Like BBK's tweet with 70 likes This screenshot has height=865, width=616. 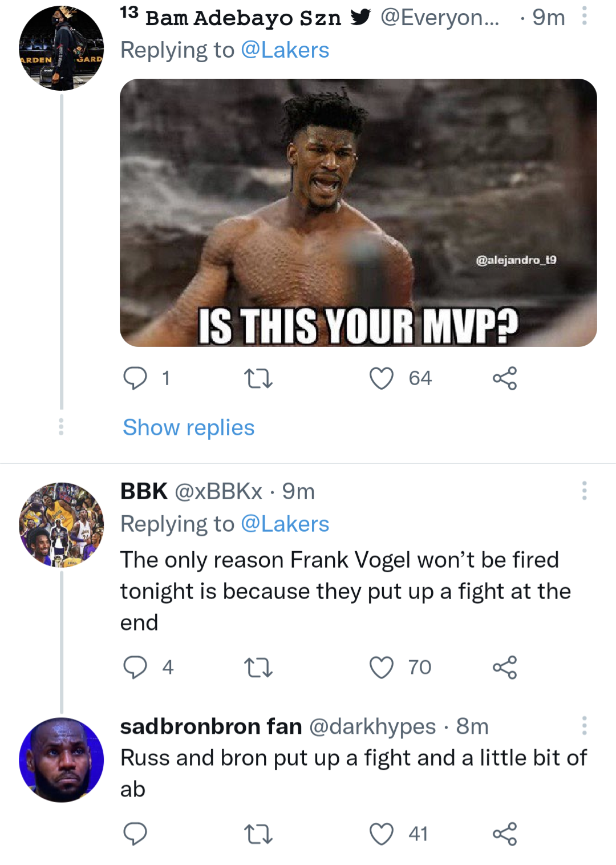(382, 667)
